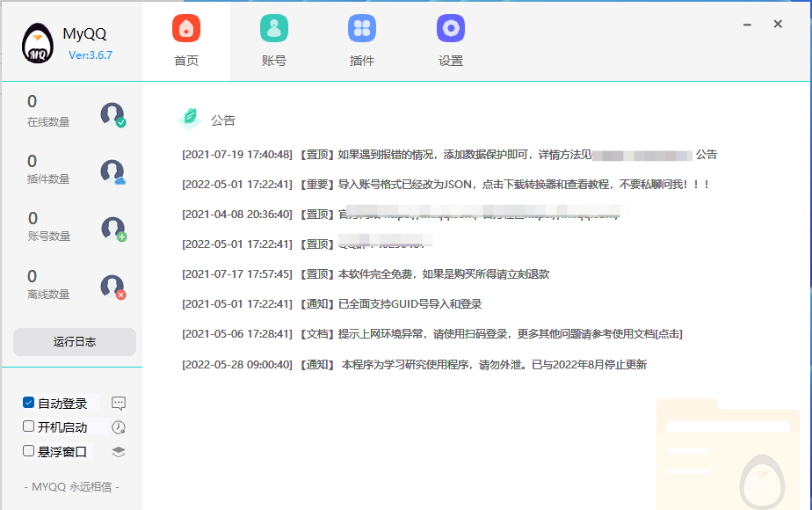Select the 首页 home tab
Viewport: 812px width, 510px height.
186,40
